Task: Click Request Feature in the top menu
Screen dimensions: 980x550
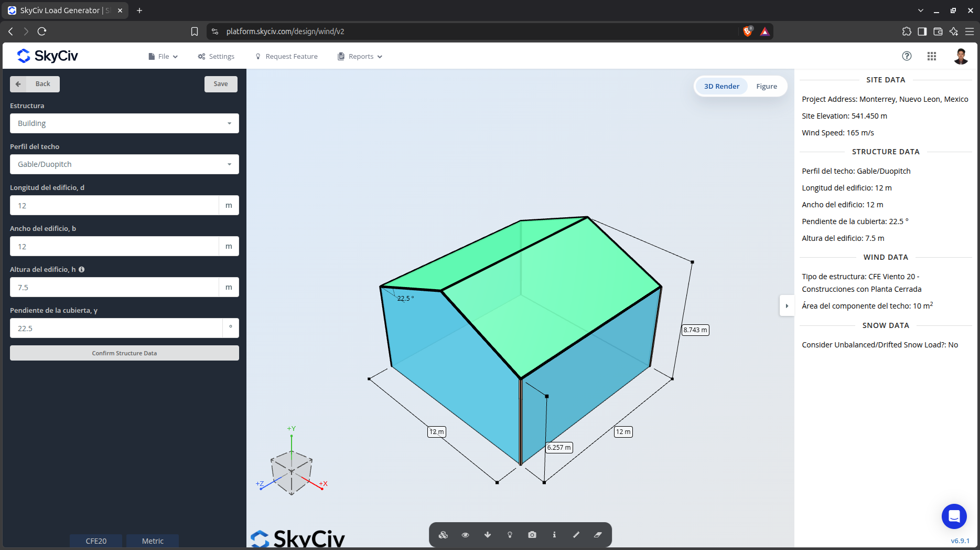Action: tap(286, 56)
